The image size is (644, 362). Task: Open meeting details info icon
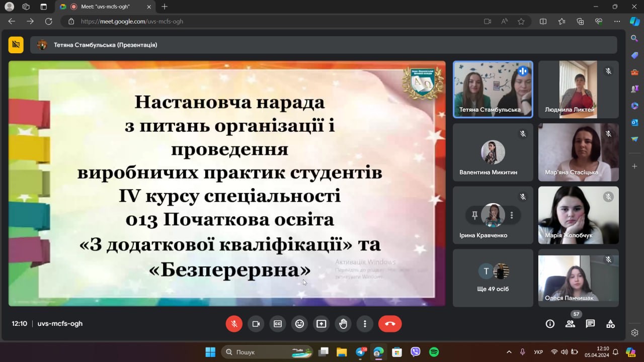(x=550, y=324)
